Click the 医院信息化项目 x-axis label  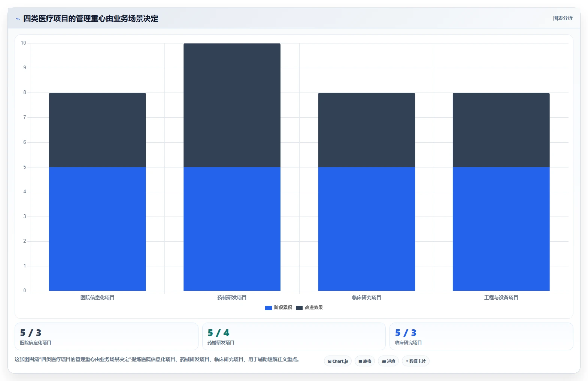[97, 297]
